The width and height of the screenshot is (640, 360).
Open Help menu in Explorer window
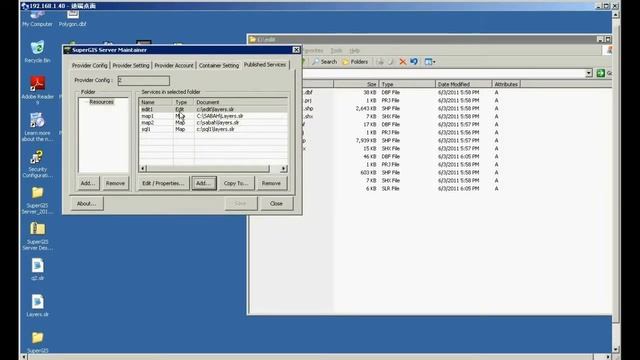355,51
